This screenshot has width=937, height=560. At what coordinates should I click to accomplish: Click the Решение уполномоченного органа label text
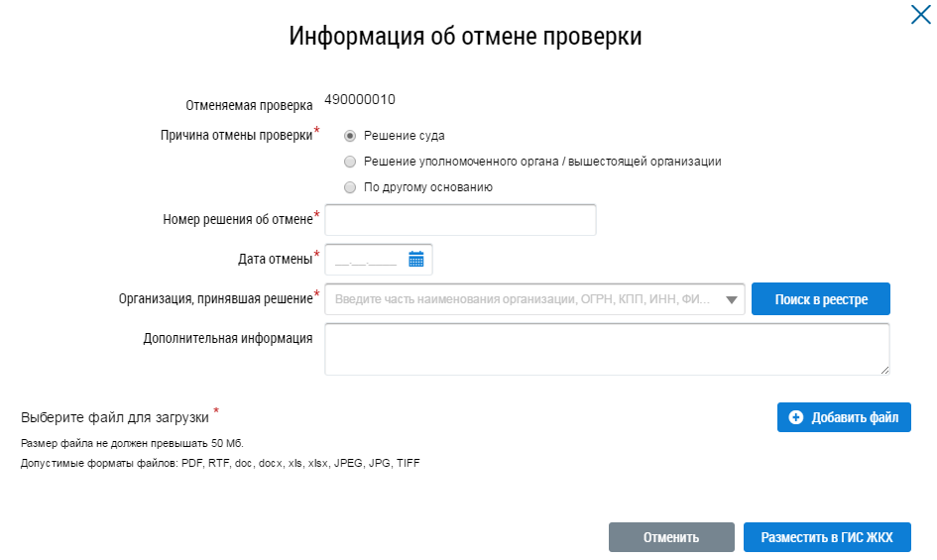[x=542, y=162]
